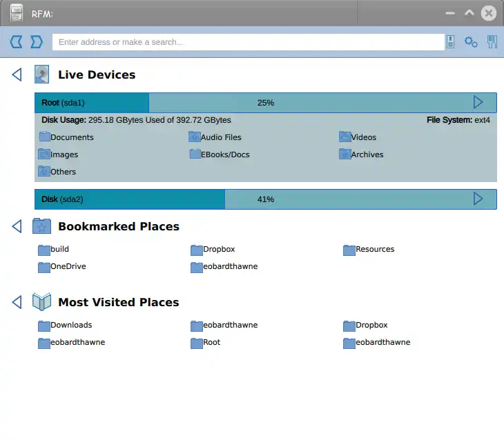The width and height of the screenshot is (504, 440).
Task: Open the Root folder in Most Visited
Action: [205, 342]
